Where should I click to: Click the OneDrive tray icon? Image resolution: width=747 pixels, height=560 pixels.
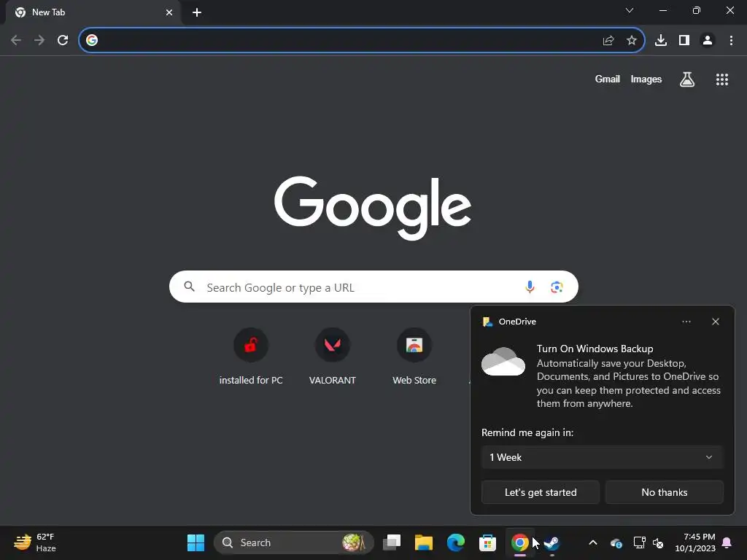616,542
